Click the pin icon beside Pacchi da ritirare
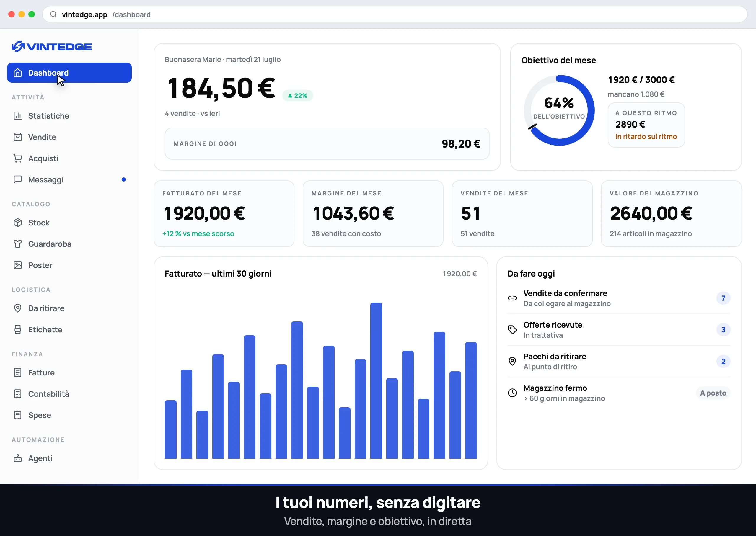This screenshot has height=536, width=756. coord(512,361)
